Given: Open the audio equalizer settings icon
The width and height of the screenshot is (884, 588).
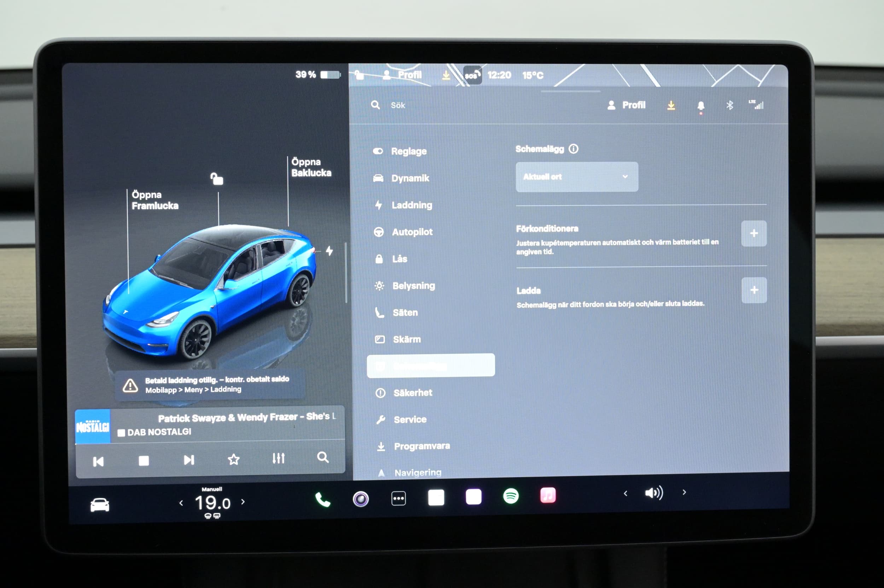Looking at the screenshot, I should [278, 458].
